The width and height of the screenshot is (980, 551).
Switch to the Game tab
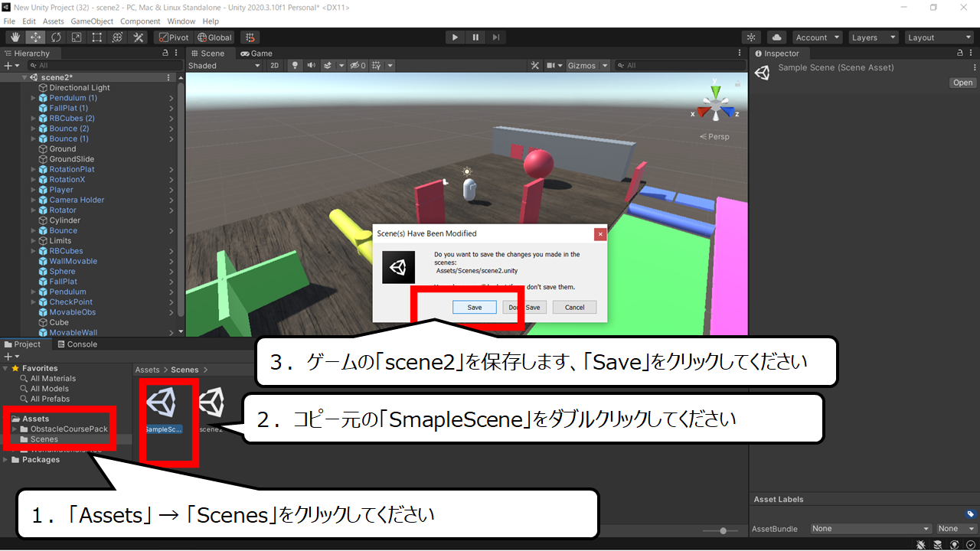(256, 54)
